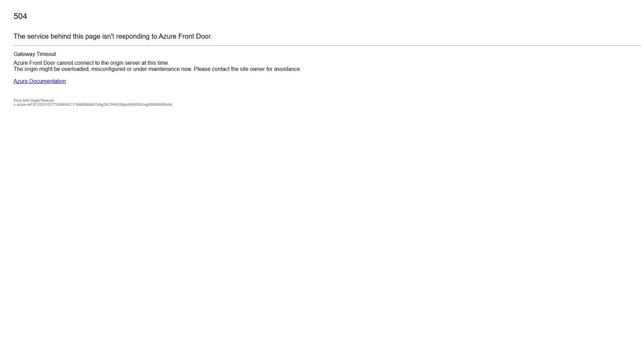Click the word "misconfigured" in the message
Viewport: 644px width, 353px height.
tap(108, 69)
